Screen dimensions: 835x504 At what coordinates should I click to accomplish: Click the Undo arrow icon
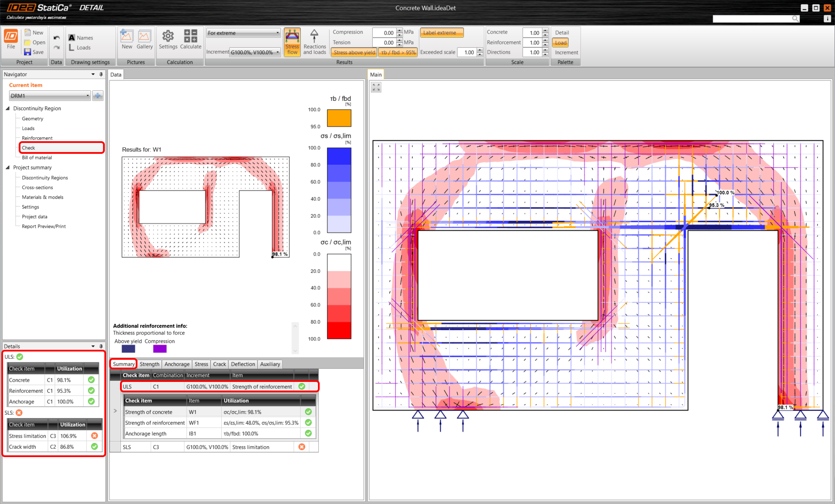tap(57, 38)
